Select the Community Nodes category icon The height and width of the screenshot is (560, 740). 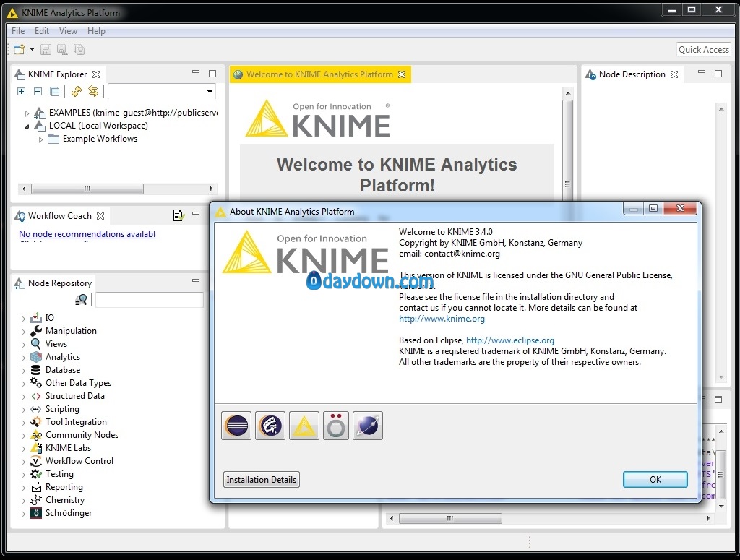point(36,435)
